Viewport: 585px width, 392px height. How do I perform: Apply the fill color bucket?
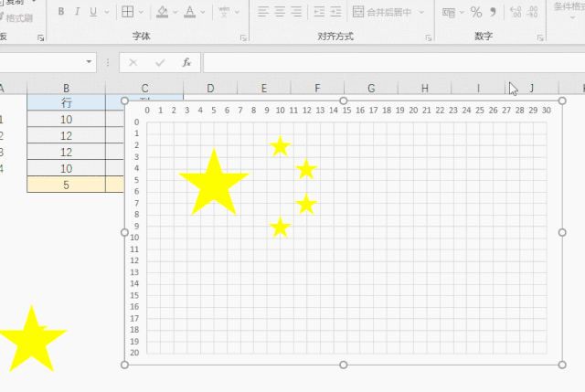[163, 12]
